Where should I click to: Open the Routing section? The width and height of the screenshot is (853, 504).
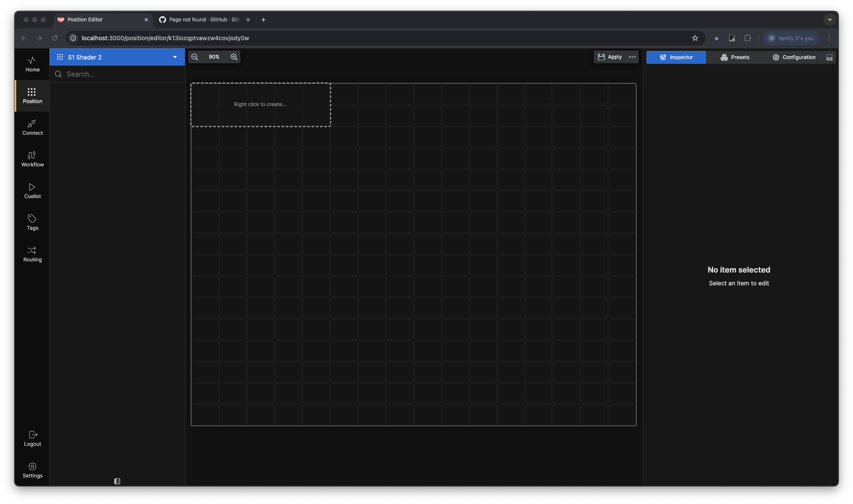[32, 254]
